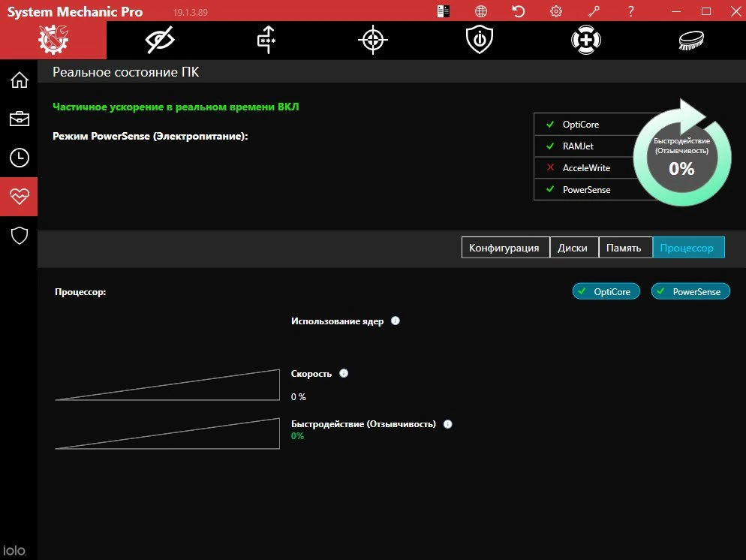Toggle the OptiCore pill button
The width and height of the screenshot is (746, 560).
point(606,292)
